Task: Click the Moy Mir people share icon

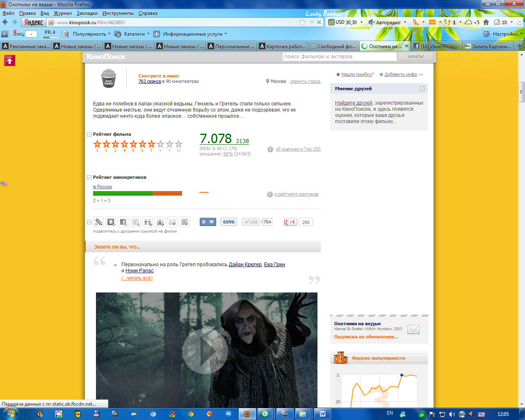Action: pyautogui.click(x=148, y=222)
